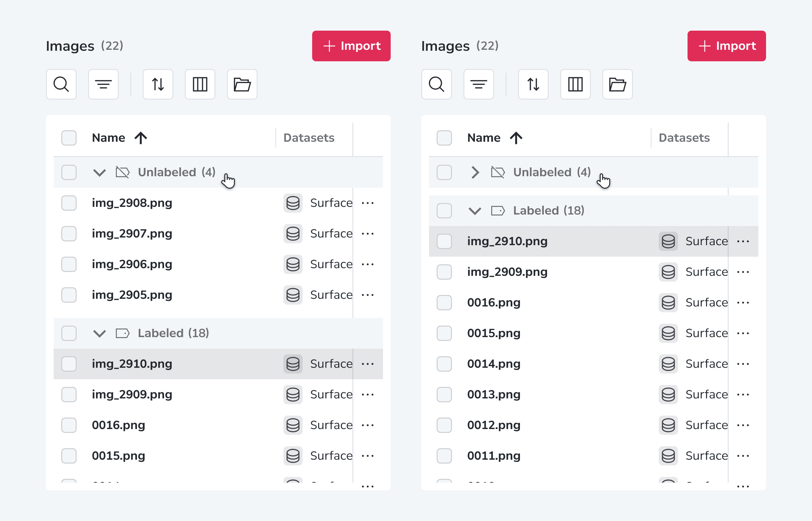Open more options for 0012.png
This screenshot has height=521, width=812.
pos(743,425)
